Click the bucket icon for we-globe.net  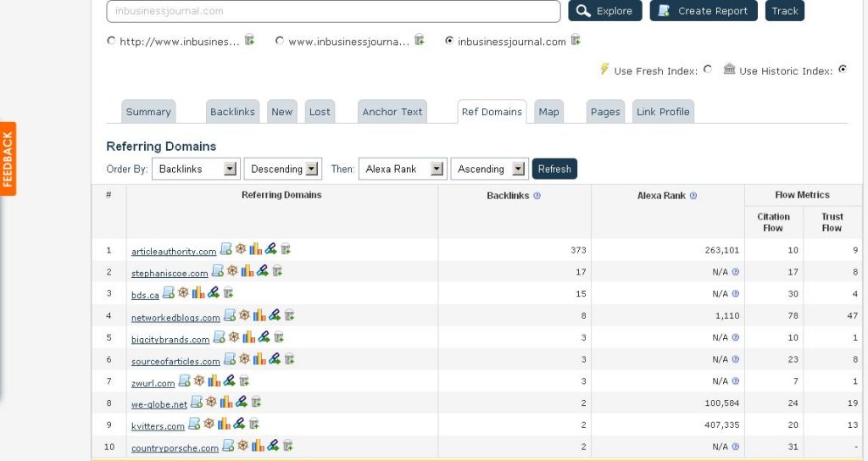pyautogui.click(x=256, y=403)
